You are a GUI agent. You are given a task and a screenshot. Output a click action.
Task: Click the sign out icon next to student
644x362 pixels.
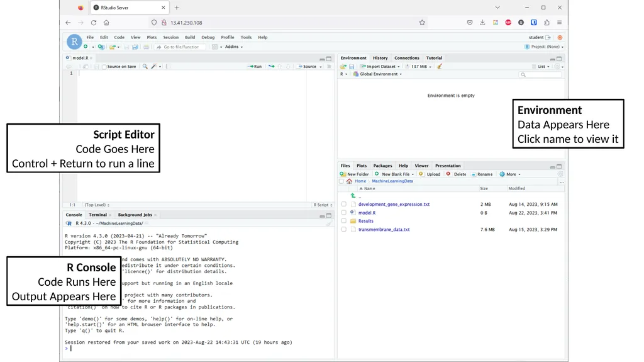(548, 37)
